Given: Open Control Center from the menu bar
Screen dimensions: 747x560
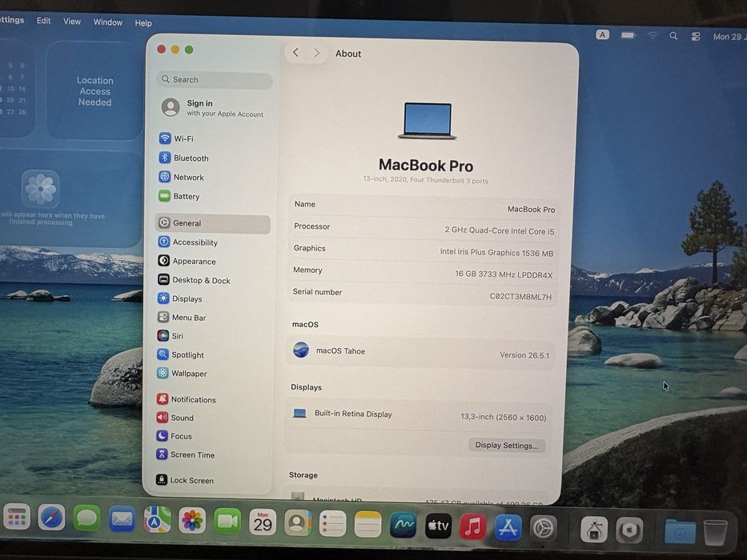Looking at the screenshot, I should (x=696, y=36).
